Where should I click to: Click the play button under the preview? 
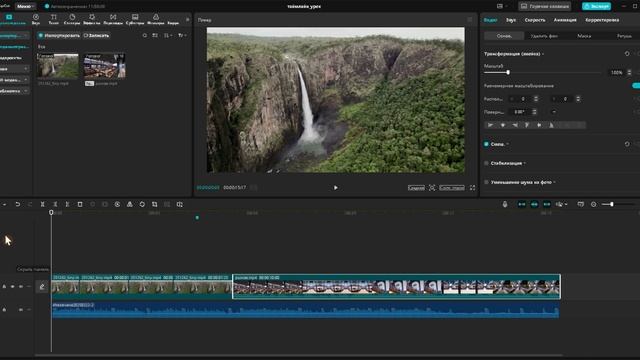click(x=336, y=188)
